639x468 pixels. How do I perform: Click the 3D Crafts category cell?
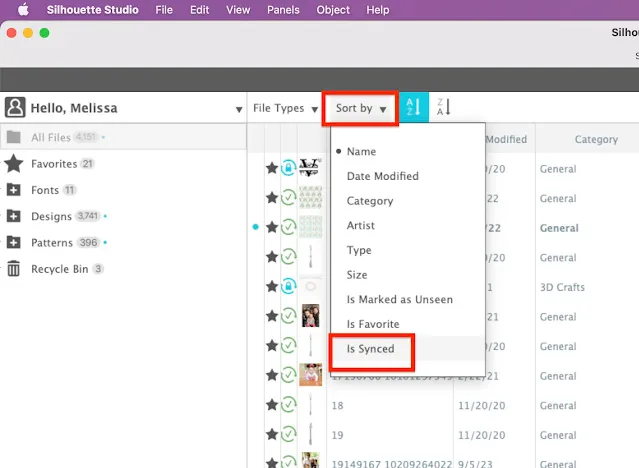tap(562, 287)
